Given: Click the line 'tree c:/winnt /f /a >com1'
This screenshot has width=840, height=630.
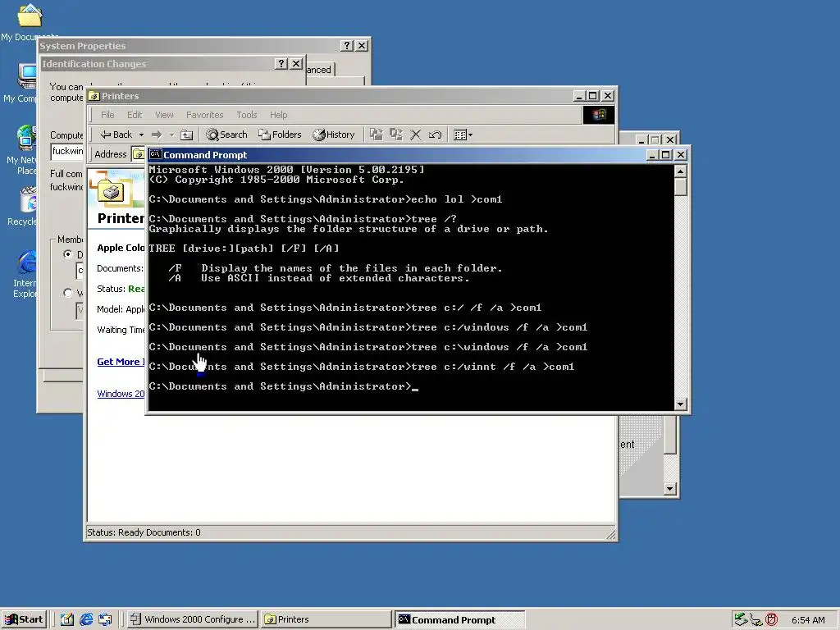Looking at the screenshot, I should [x=492, y=367].
